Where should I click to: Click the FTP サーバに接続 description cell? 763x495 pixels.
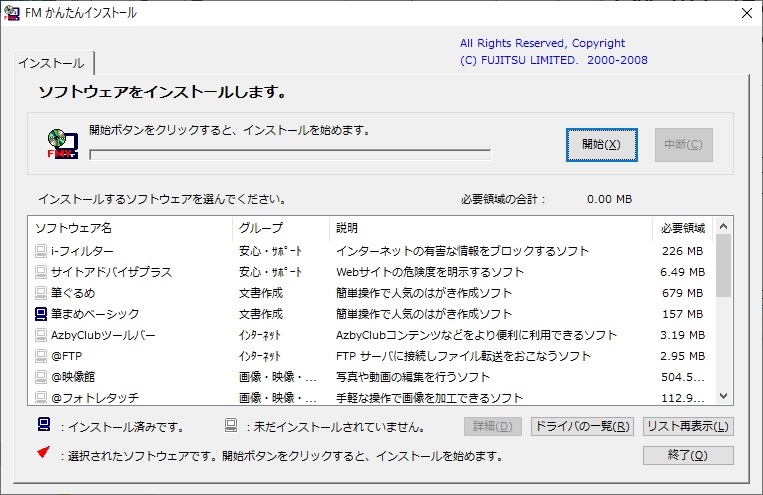(463, 356)
